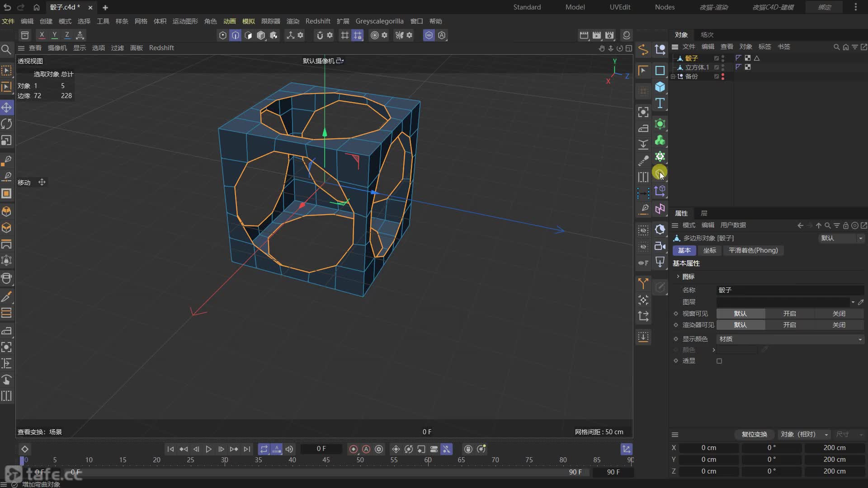
Task: Open the 图层 layer dropdown arrow
Action: click(x=853, y=302)
